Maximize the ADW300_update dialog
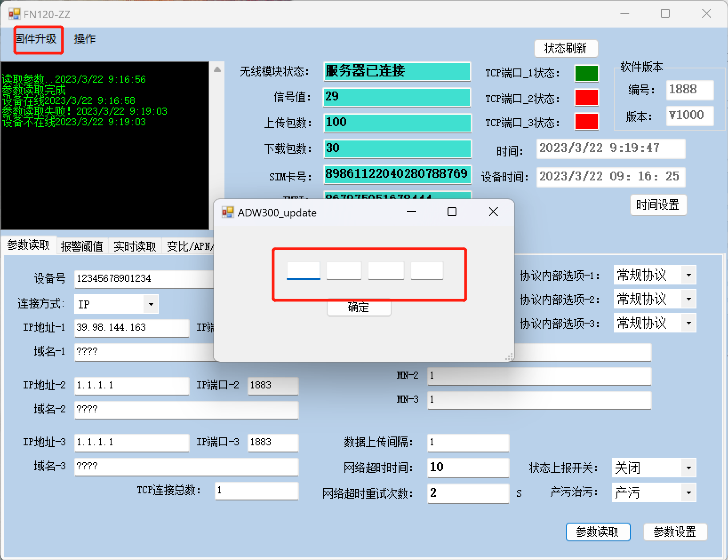Screen dimensions: 728x560 452,212
